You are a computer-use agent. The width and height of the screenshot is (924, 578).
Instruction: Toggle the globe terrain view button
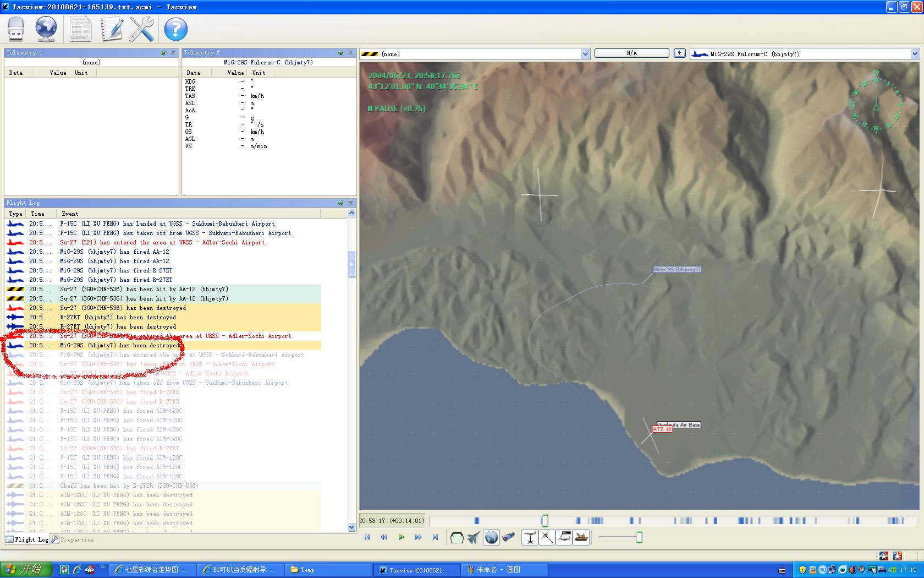point(491,538)
